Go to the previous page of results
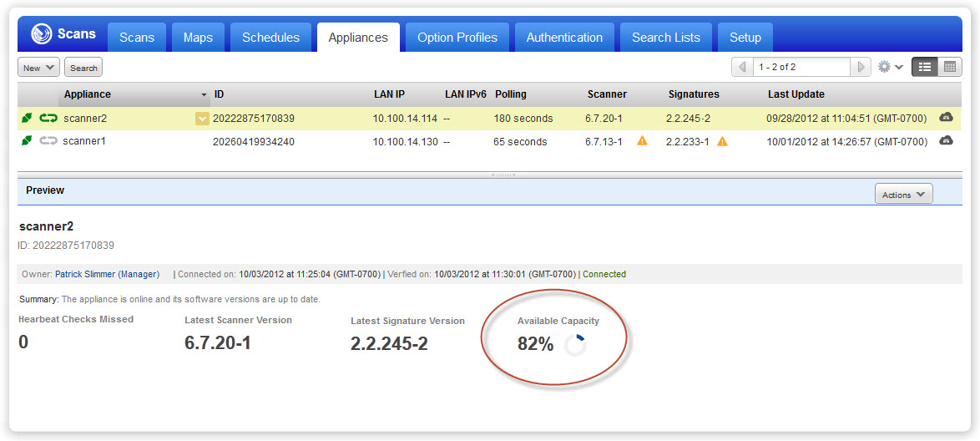The image size is (980, 441). (742, 67)
